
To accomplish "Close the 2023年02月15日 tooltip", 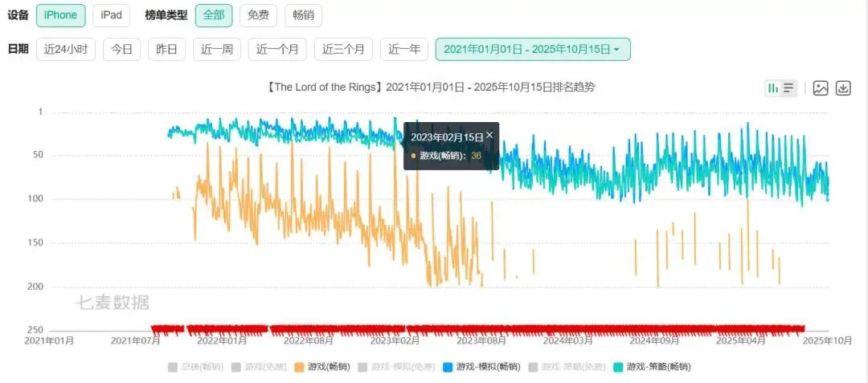I will [x=489, y=136].
